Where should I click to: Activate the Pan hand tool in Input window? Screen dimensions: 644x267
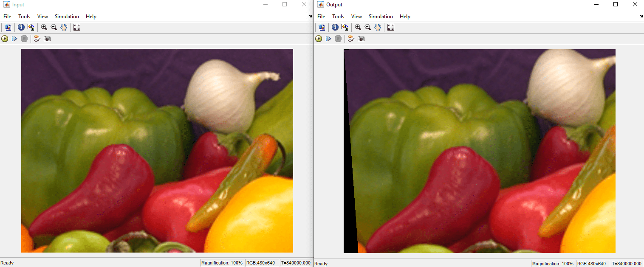click(x=64, y=27)
